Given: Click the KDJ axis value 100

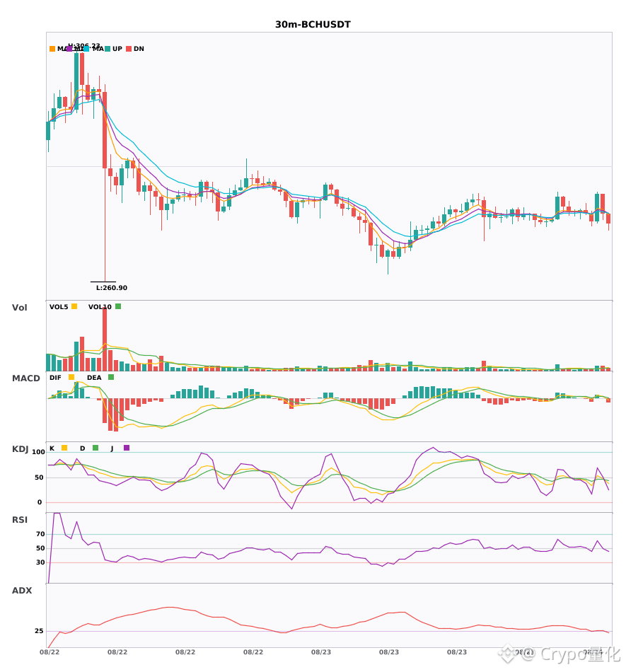Looking at the screenshot, I should click(39, 452).
